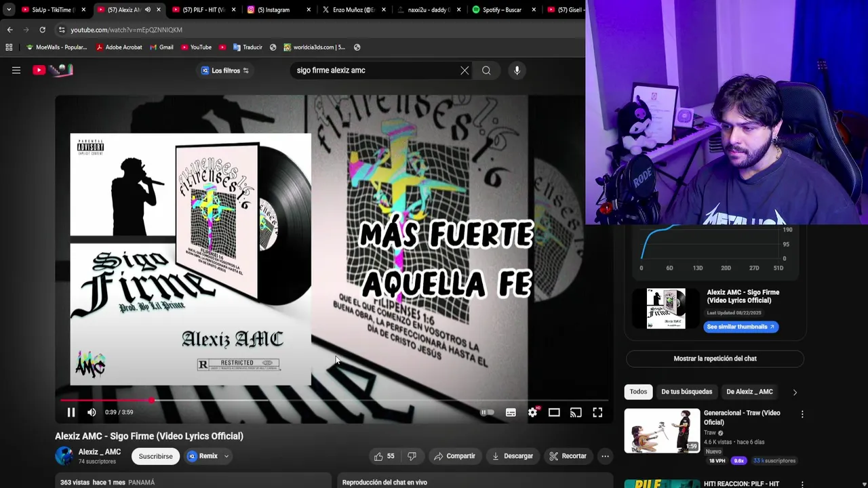Toggle the autoplay switch in the player
The width and height of the screenshot is (868, 488).
pos(488,412)
